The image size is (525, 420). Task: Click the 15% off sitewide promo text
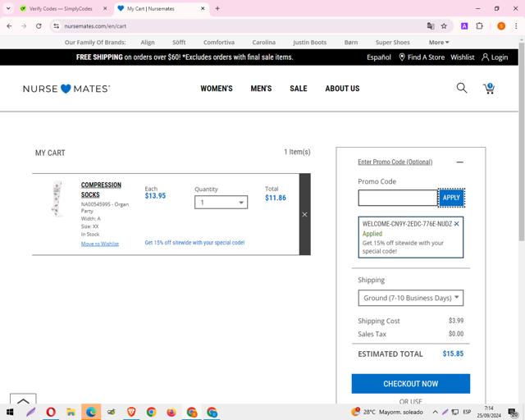click(x=194, y=243)
